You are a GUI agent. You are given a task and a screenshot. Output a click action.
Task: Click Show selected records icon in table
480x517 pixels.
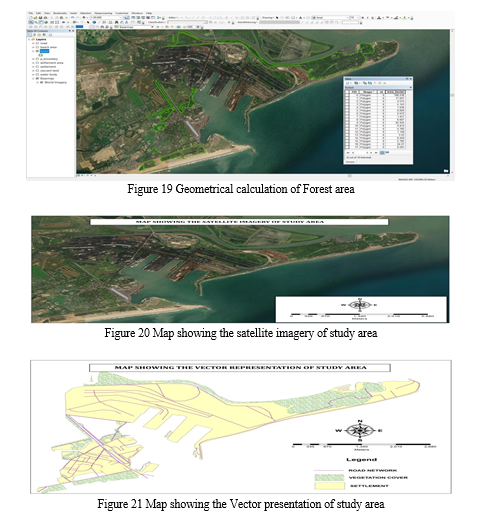(387, 152)
